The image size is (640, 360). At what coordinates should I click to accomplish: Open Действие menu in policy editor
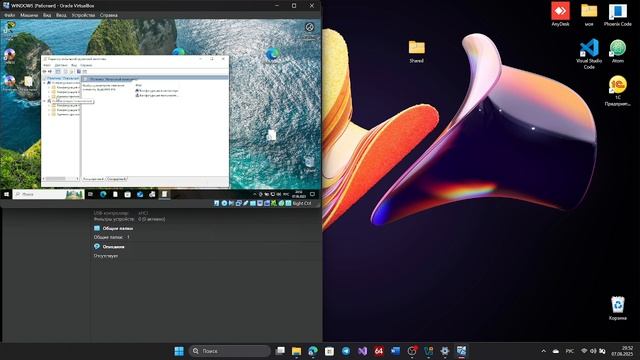[x=61, y=65]
